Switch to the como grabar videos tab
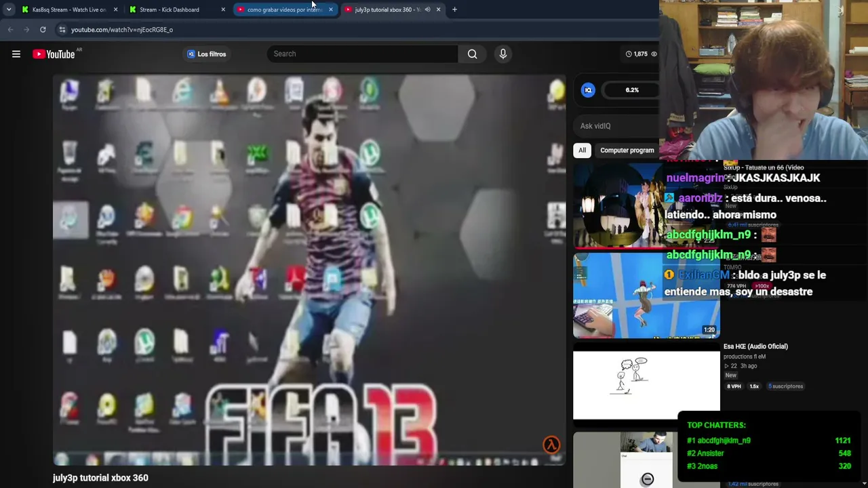Image resolution: width=868 pixels, height=488 pixels. pyautogui.click(x=284, y=9)
